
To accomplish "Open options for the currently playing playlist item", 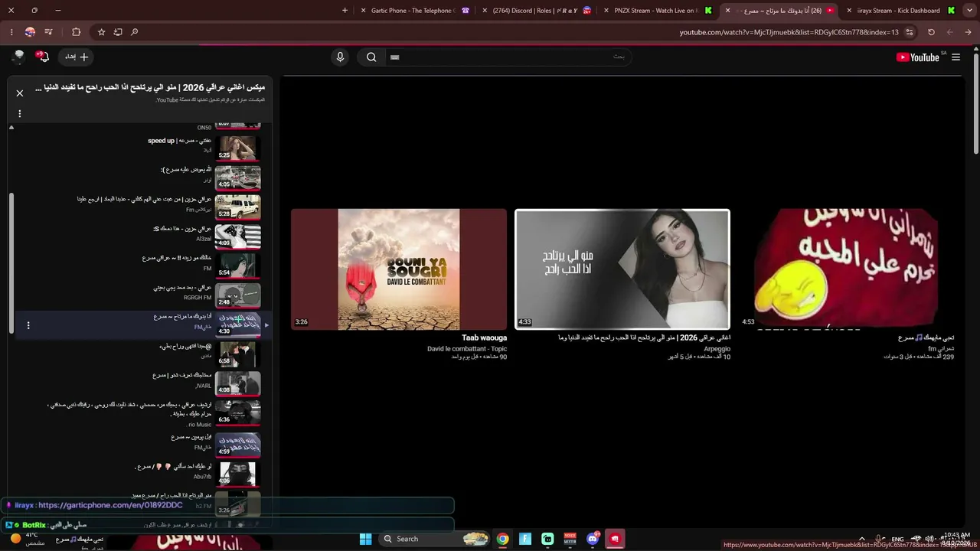I will tap(28, 325).
